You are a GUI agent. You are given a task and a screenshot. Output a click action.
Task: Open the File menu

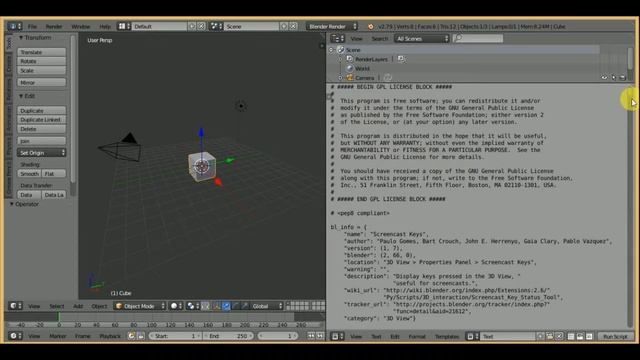pyautogui.click(x=32, y=26)
